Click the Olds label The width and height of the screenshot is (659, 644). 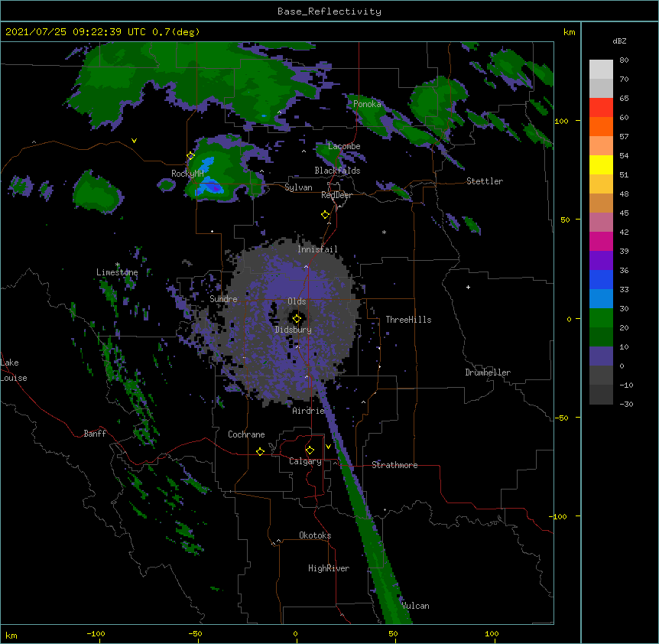[x=297, y=301]
